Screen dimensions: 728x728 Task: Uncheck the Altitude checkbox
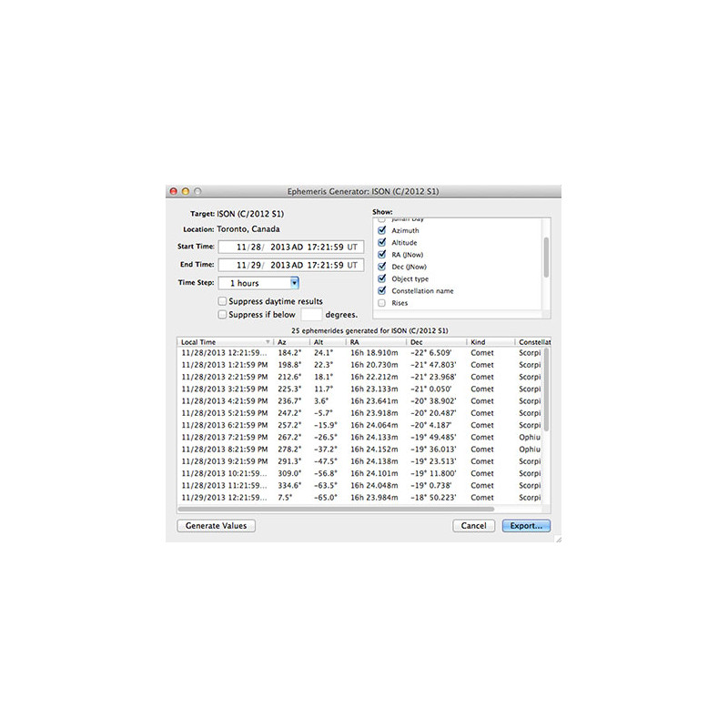coord(382,243)
